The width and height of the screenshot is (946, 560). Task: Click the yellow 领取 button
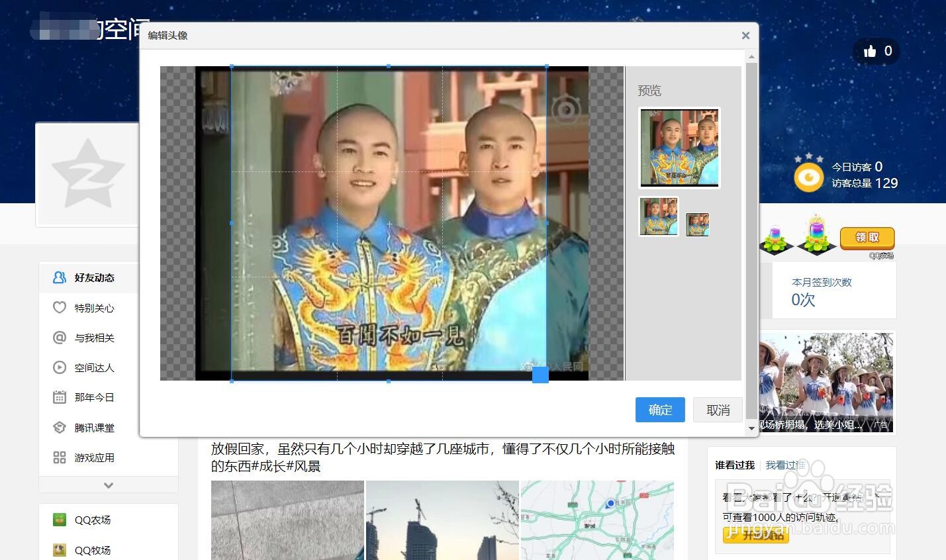point(867,238)
